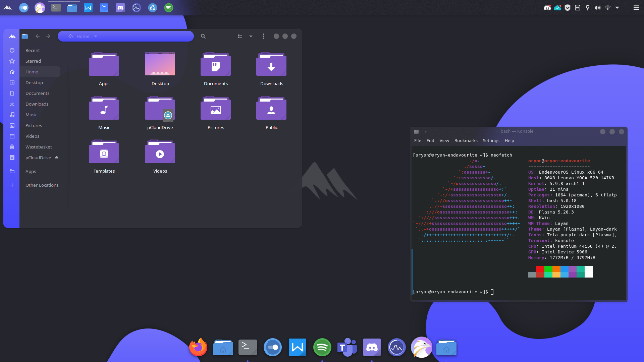The height and width of the screenshot is (362, 644).
Task: Toggle list/grid view in file manager
Action: [240, 36]
